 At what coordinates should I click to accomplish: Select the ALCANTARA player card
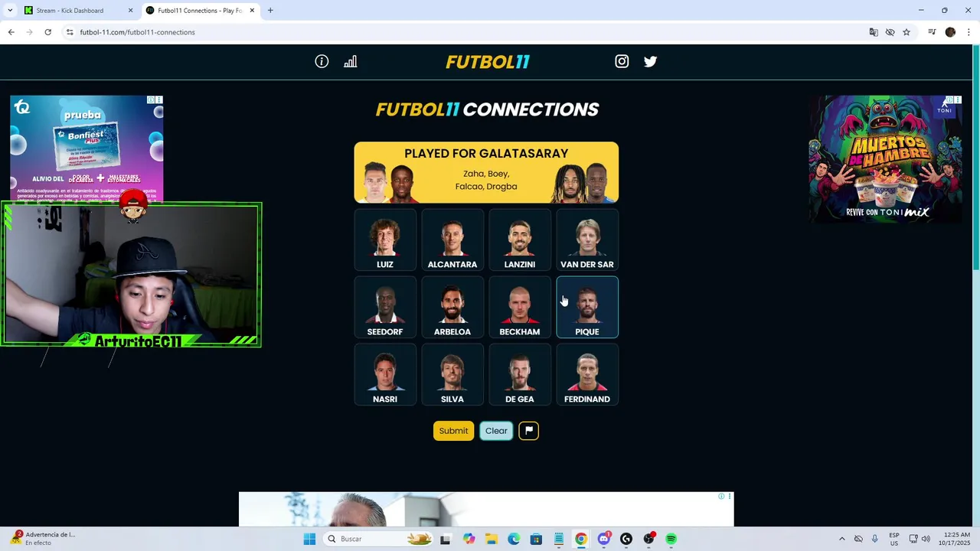pyautogui.click(x=452, y=240)
